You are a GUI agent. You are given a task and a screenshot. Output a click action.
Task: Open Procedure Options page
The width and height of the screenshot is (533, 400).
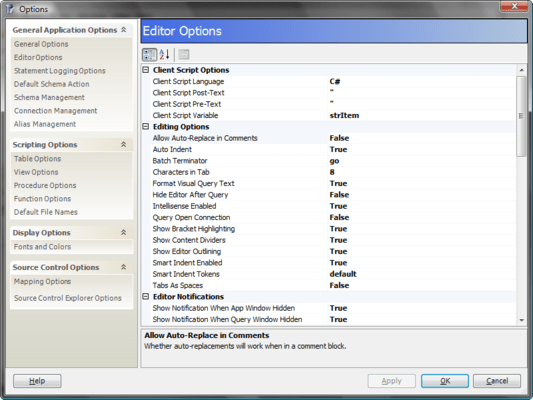[45, 185]
